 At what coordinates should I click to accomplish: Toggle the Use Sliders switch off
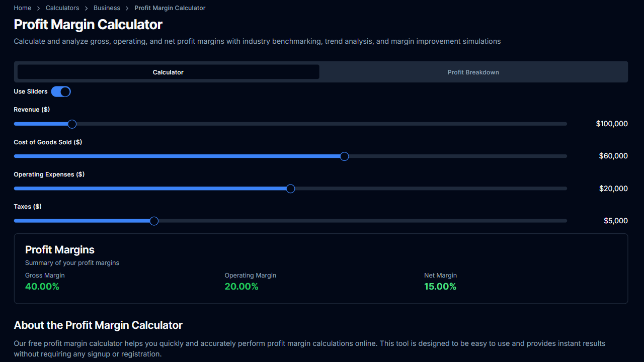click(60, 92)
